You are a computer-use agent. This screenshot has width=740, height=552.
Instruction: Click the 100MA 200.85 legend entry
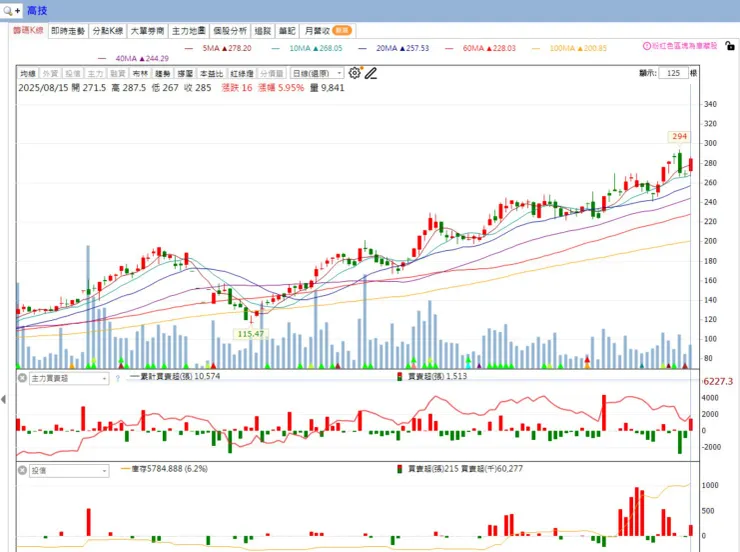click(570, 48)
